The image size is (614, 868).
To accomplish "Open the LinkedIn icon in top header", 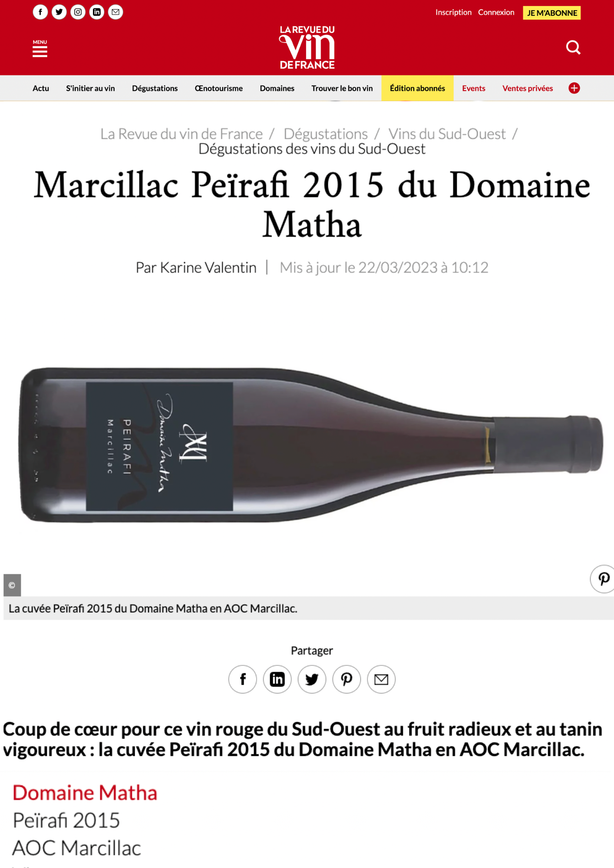I will pyautogui.click(x=97, y=12).
